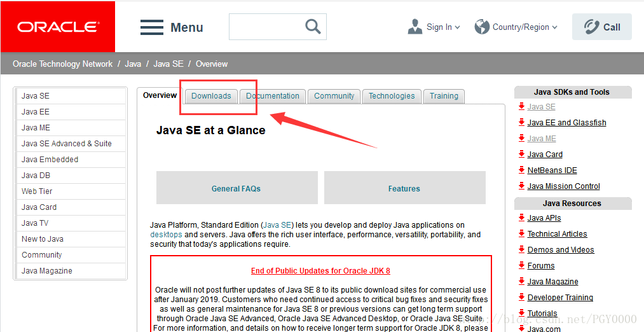Open Community in left sidebar
Viewport: 644px width, 332px height.
(71, 255)
